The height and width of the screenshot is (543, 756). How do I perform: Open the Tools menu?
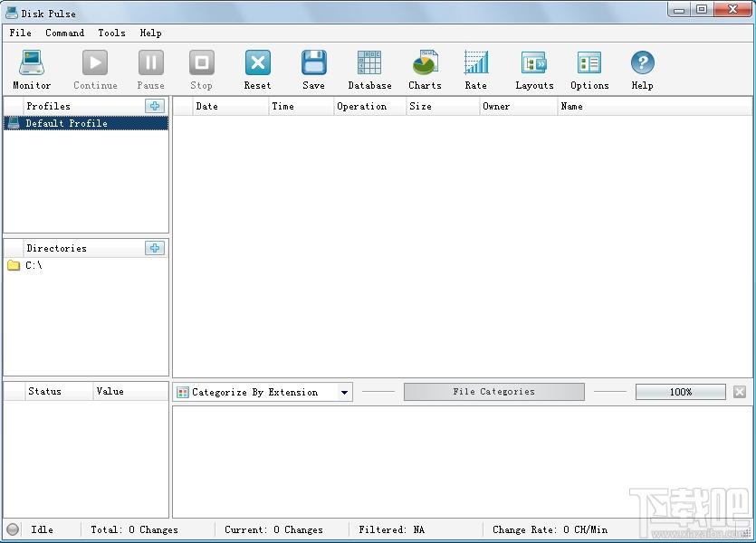pyautogui.click(x=112, y=33)
